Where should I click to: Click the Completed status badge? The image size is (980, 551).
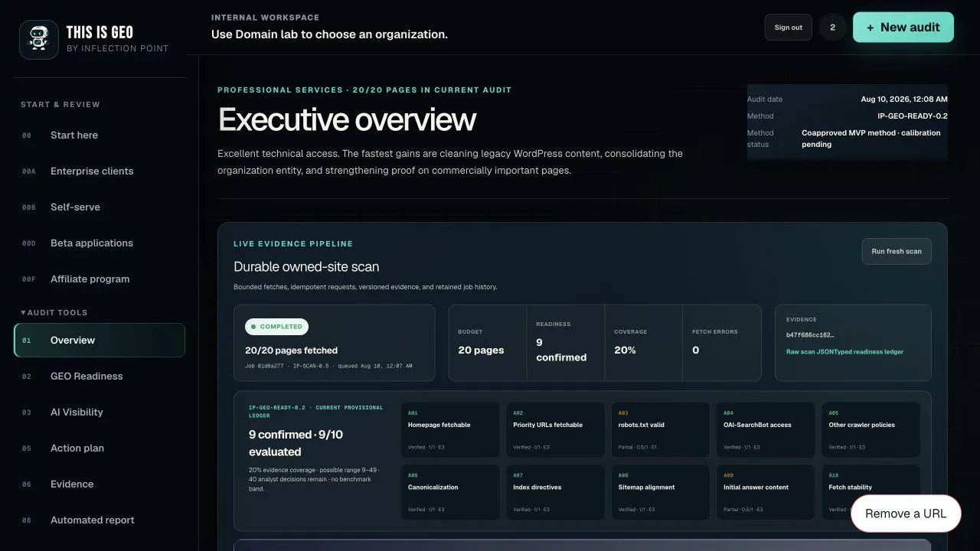[x=276, y=327]
